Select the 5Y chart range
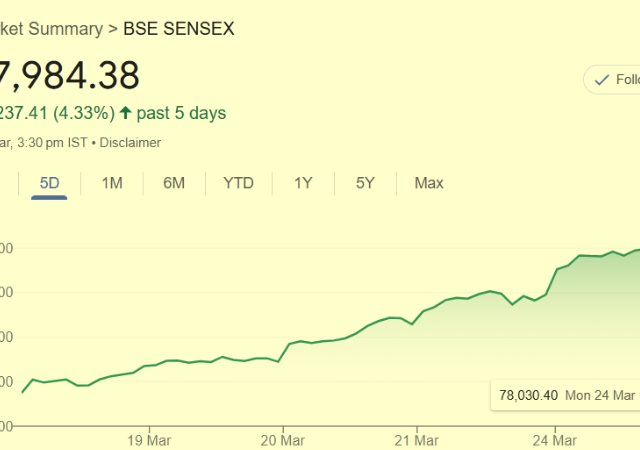The image size is (640, 450). (365, 183)
